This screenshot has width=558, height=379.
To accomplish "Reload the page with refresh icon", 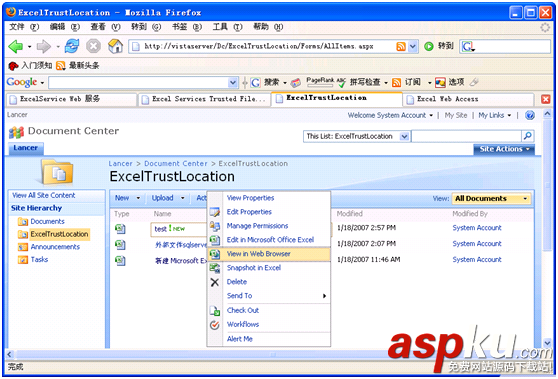I will [x=72, y=46].
